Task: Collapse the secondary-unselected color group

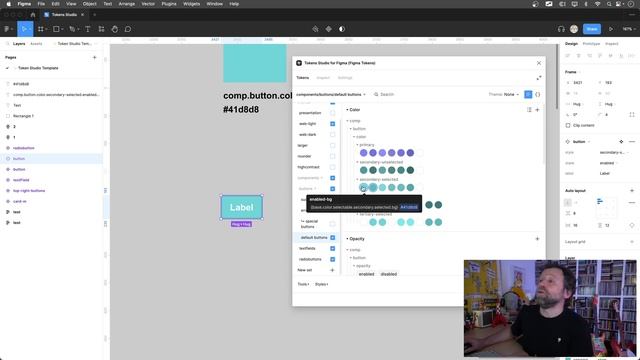Action: 379,162
